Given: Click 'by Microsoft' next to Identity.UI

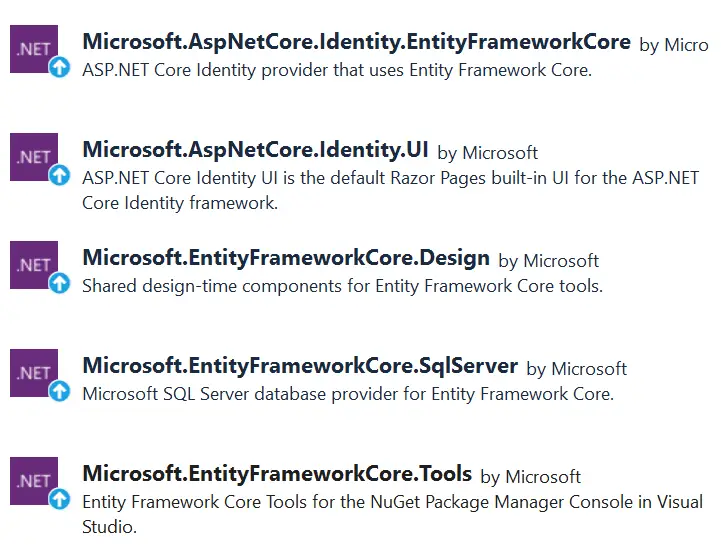Looking at the screenshot, I should [x=487, y=153].
